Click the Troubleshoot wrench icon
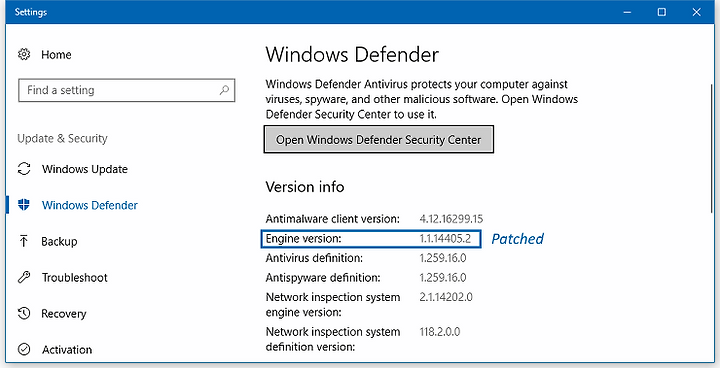The width and height of the screenshot is (720, 368). 24,277
